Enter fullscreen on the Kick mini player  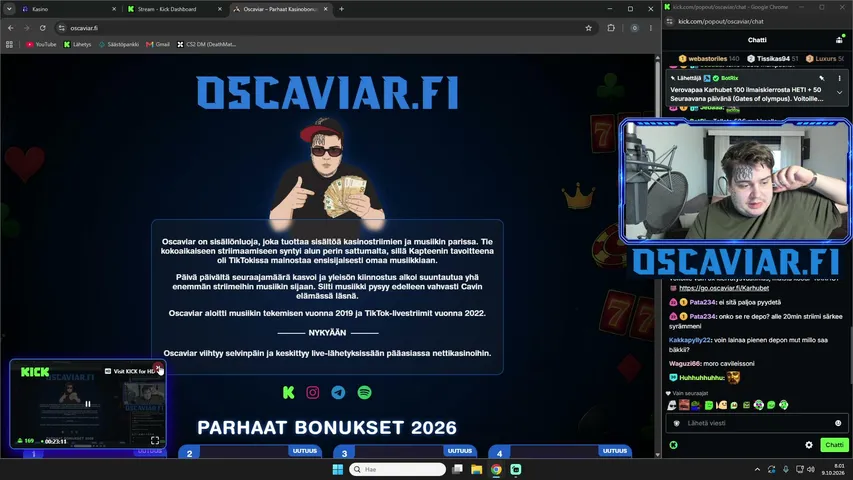tap(155, 440)
